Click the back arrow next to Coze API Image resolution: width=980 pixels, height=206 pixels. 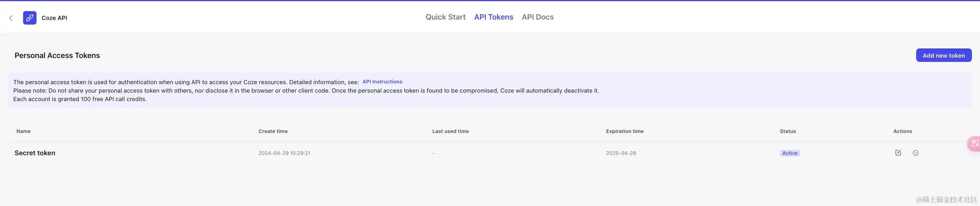pos(11,18)
